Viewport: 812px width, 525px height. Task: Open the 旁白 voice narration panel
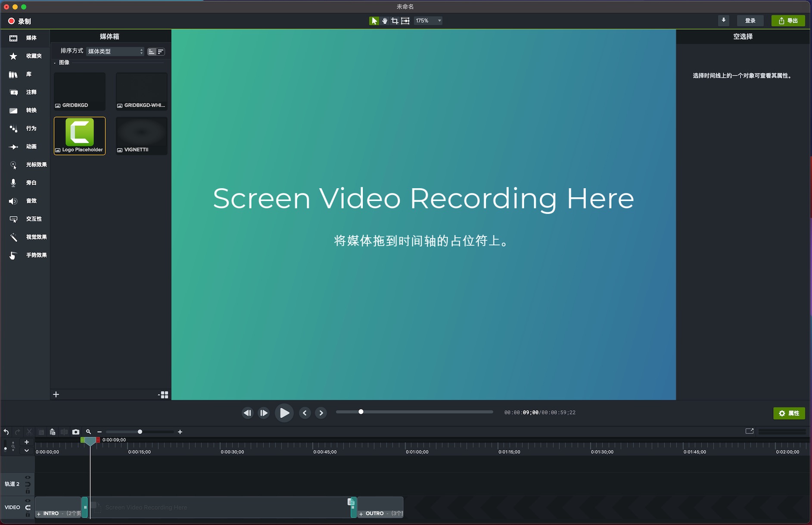(25, 183)
